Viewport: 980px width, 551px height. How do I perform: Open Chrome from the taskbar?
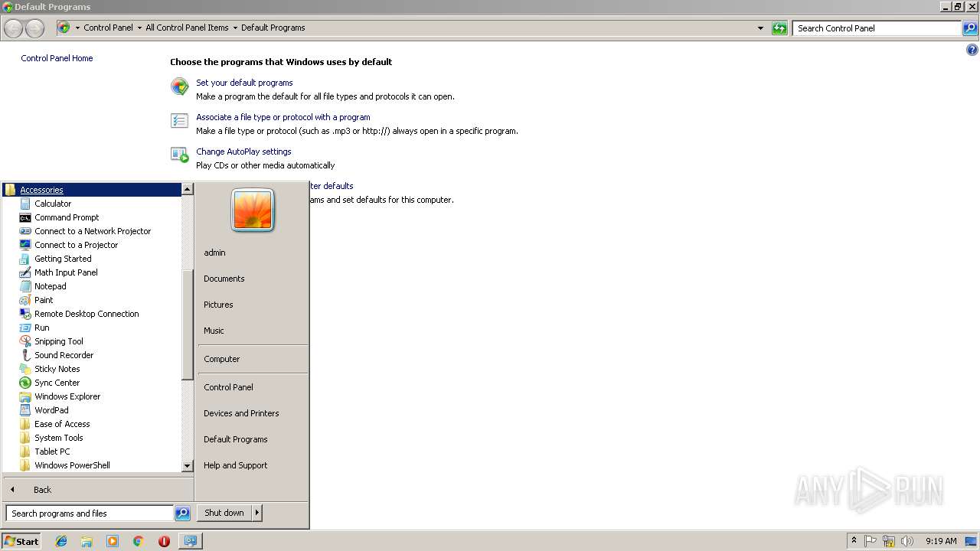[139, 541]
